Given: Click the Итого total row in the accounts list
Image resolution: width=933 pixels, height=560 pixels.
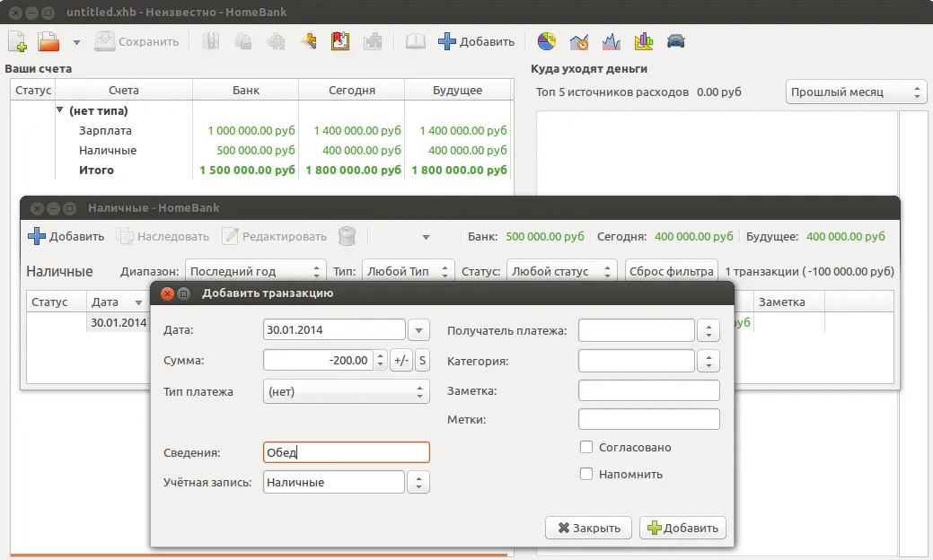Looking at the screenshot, I should (x=261, y=170).
